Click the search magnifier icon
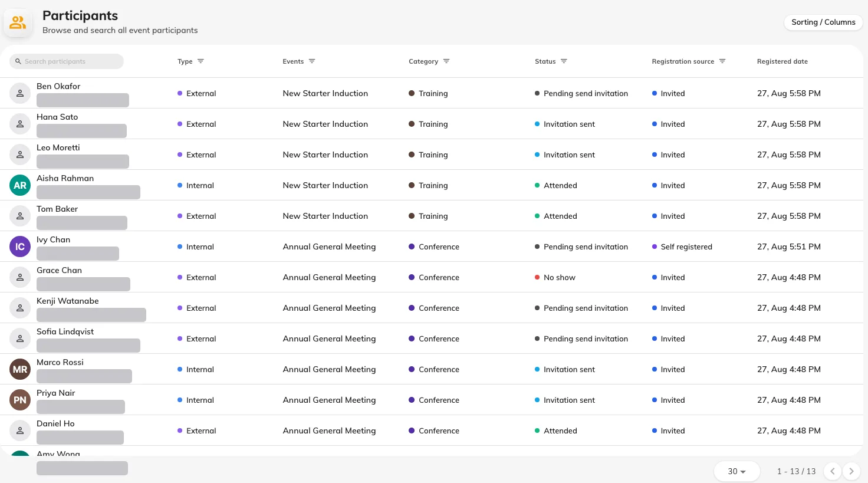Screen dimensions: 868x483 point(18,61)
